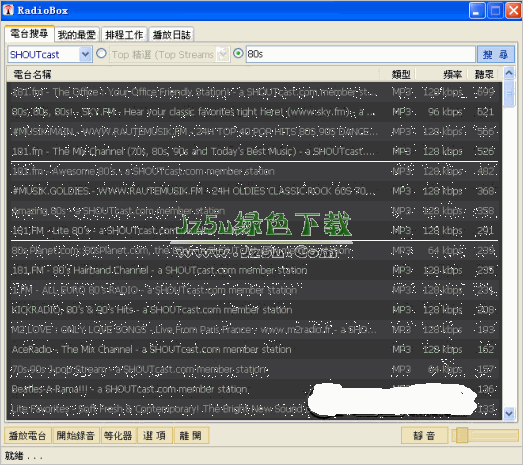523x465 pixels.
Task: Select the 80s SKY.FM station row
Action: tap(254, 112)
